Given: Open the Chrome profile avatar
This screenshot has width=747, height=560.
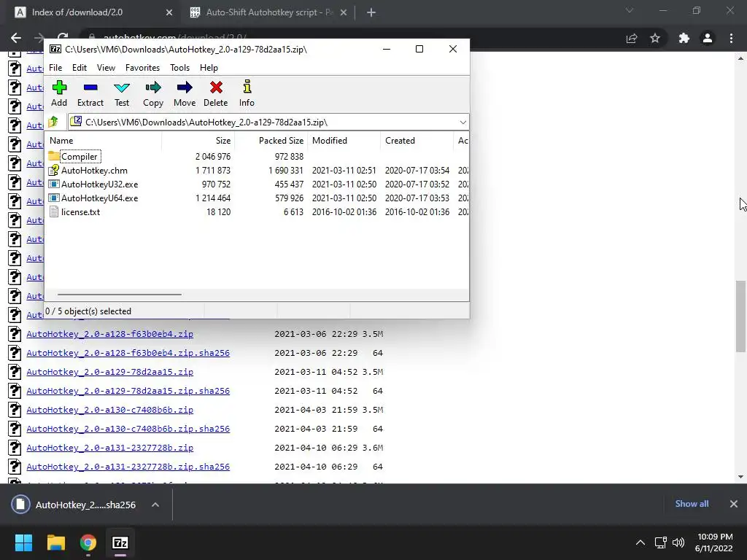Looking at the screenshot, I should [x=708, y=38].
